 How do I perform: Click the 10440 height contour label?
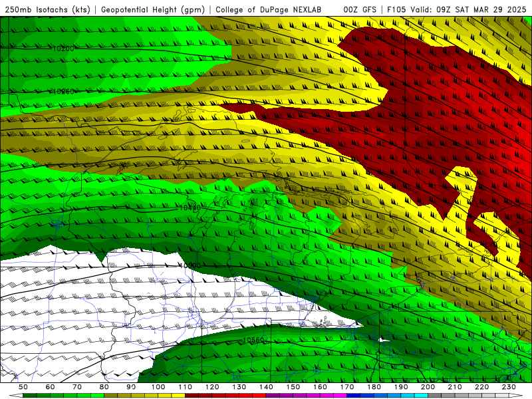coord(190,207)
